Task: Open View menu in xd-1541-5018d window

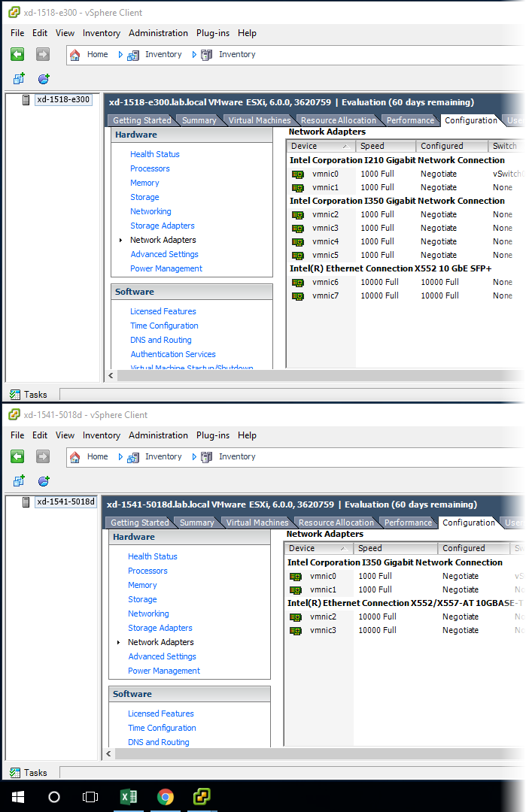Action: 65,435
